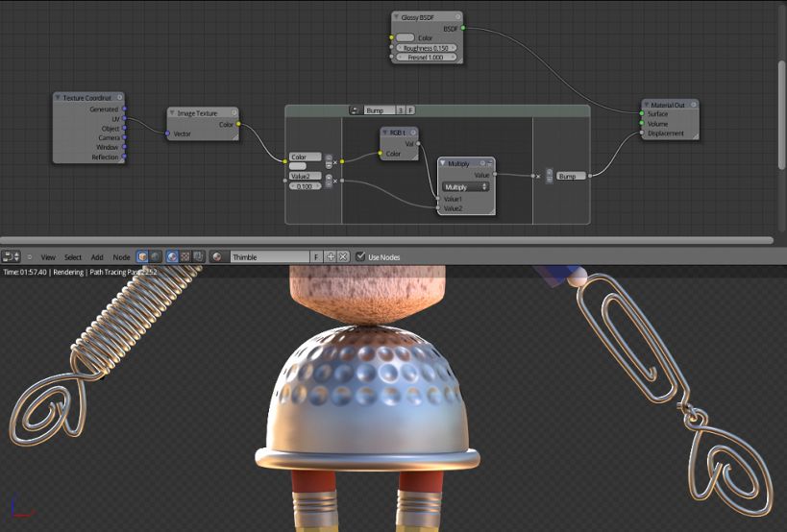Screen dimensions: 787x532
Task: Open the Multiply operation dropdown
Action: coord(465,186)
